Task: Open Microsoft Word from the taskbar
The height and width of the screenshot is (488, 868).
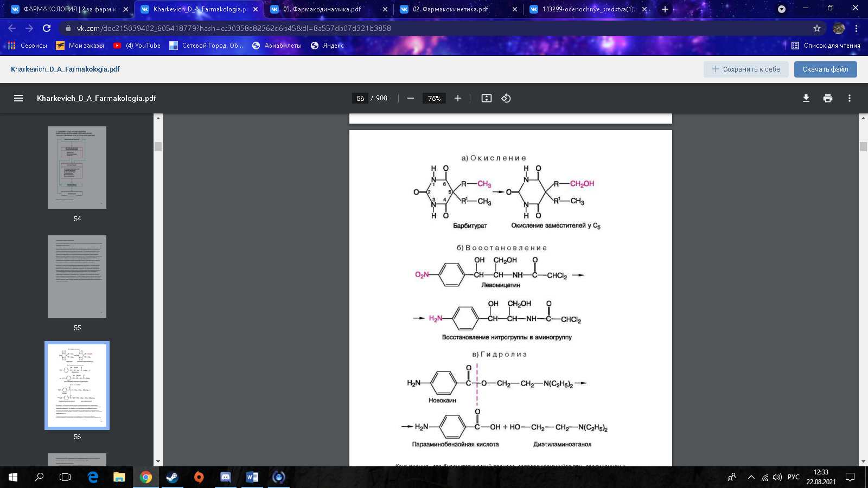Action: 252,477
